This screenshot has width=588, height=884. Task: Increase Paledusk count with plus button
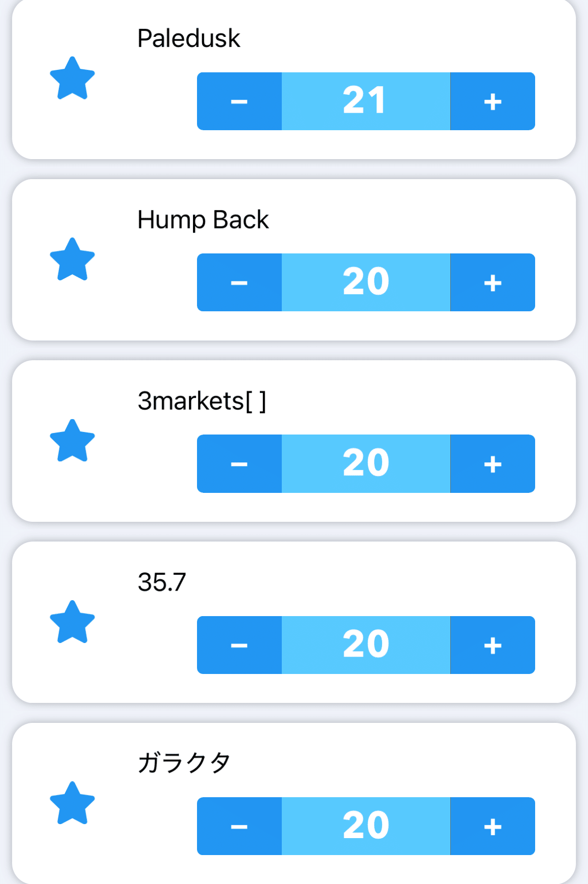point(492,101)
